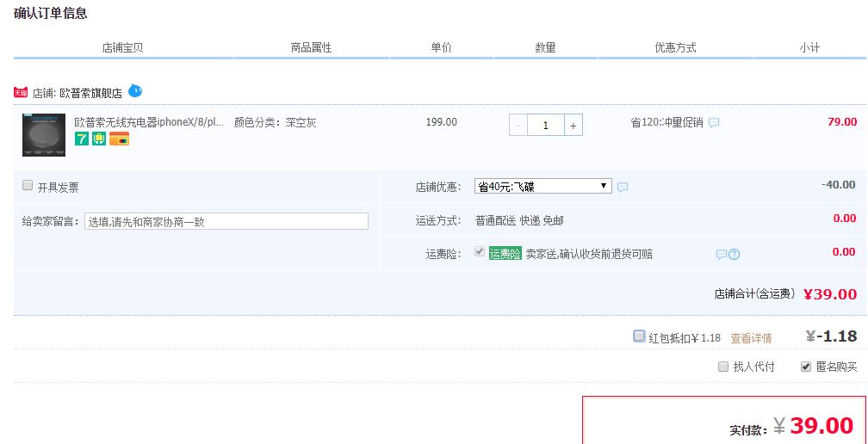Click the orange credit card badge icon
Screen dimensions: 868x444
click(119, 139)
